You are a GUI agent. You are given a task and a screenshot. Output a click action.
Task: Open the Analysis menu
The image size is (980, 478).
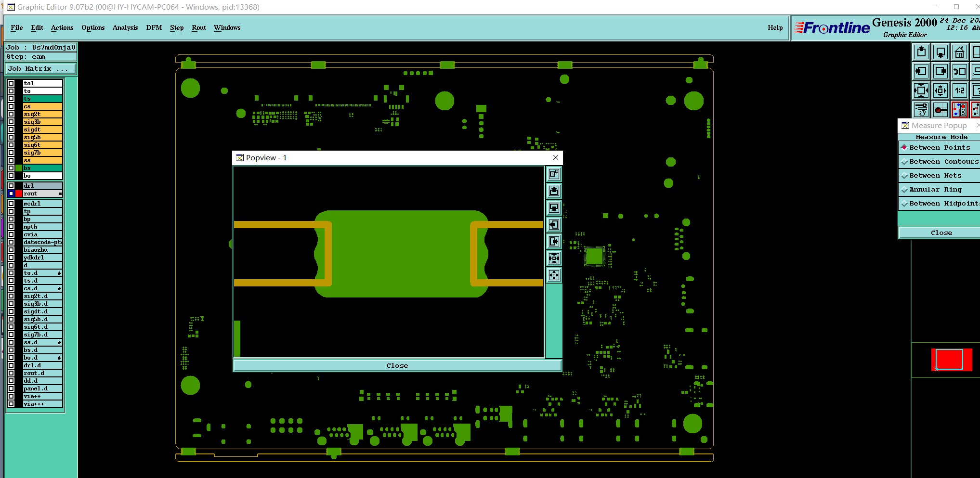tap(125, 27)
